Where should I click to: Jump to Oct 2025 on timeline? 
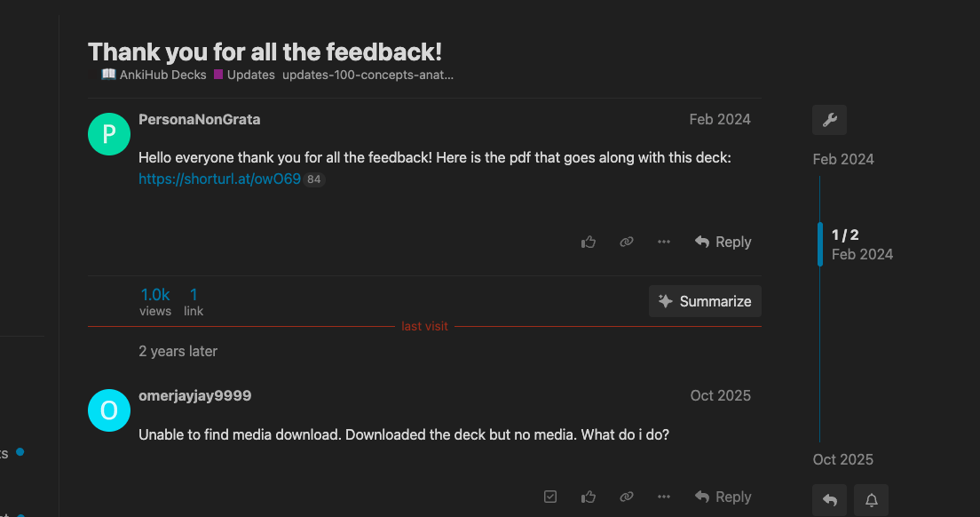(842, 459)
